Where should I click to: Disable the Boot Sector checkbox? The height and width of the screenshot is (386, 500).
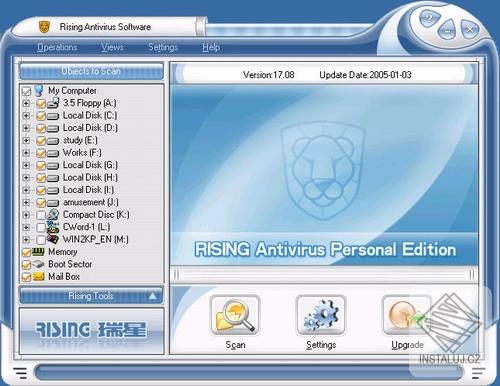[26, 265]
